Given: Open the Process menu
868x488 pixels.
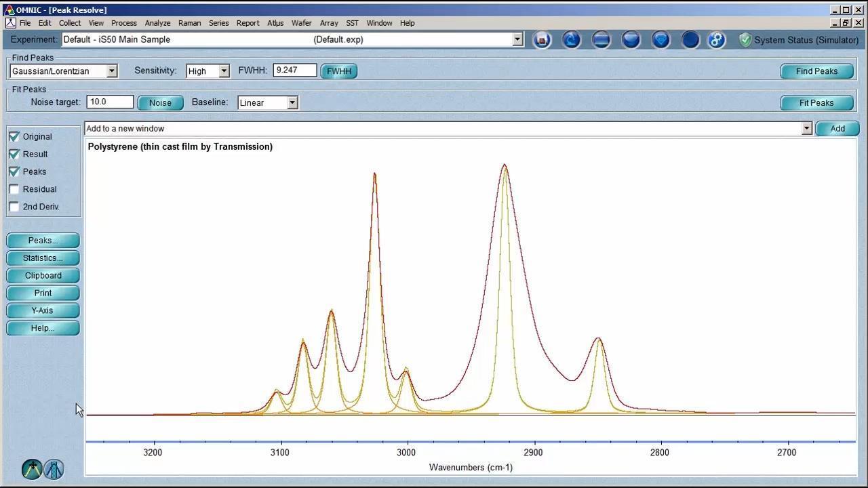Looking at the screenshot, I should 124,23.
